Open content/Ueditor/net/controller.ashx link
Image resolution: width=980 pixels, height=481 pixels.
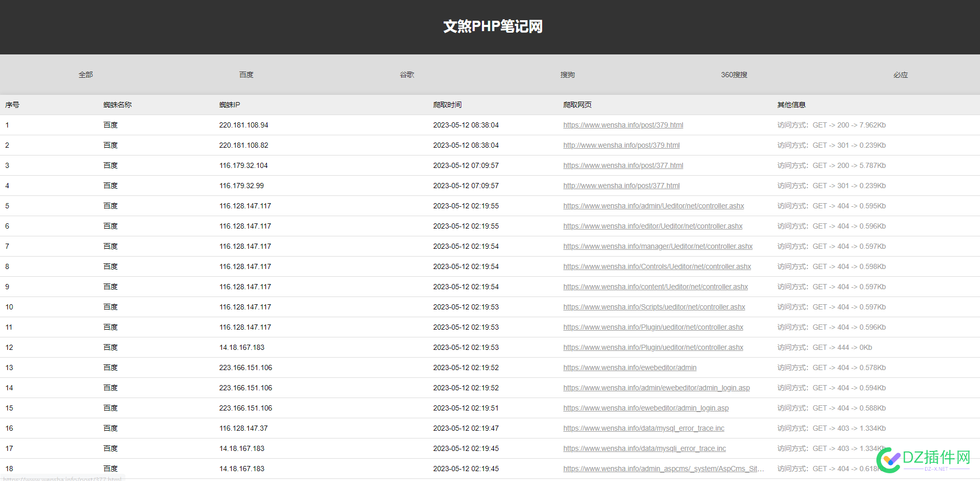656,287
